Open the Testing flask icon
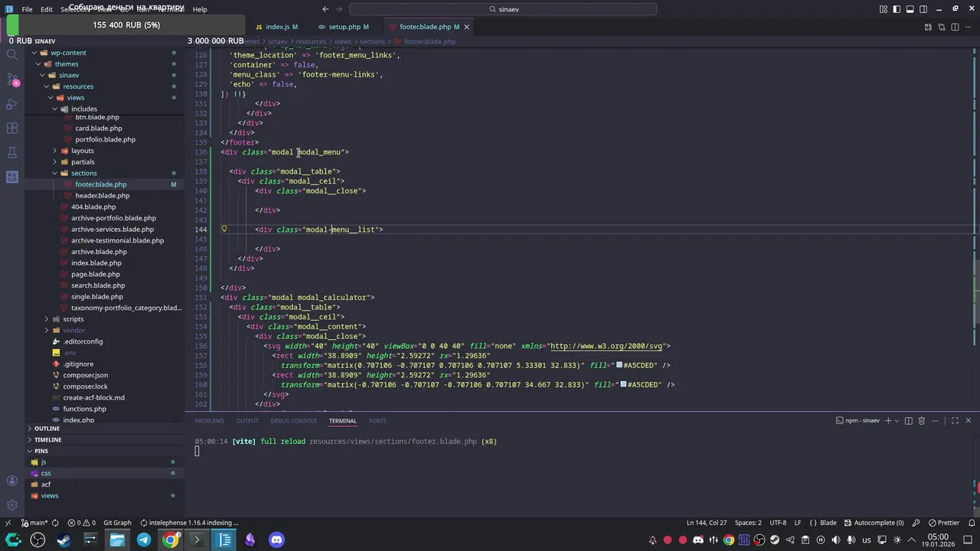The image size is (980, 551). [11, 152]
